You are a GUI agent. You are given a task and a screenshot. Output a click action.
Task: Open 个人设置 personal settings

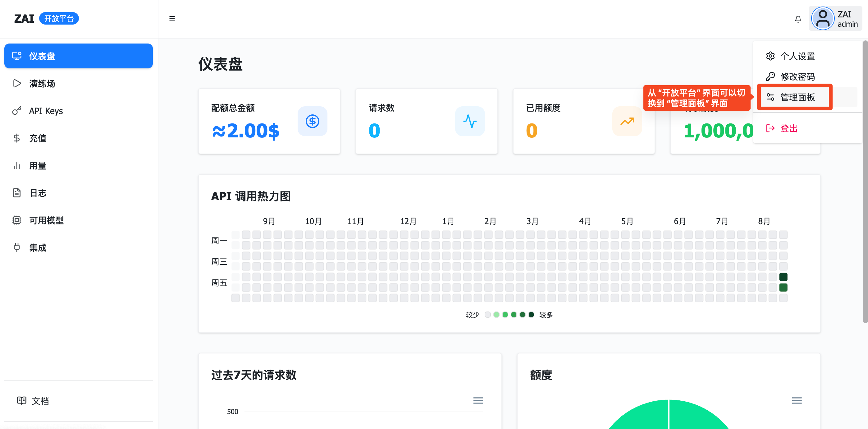797,56
